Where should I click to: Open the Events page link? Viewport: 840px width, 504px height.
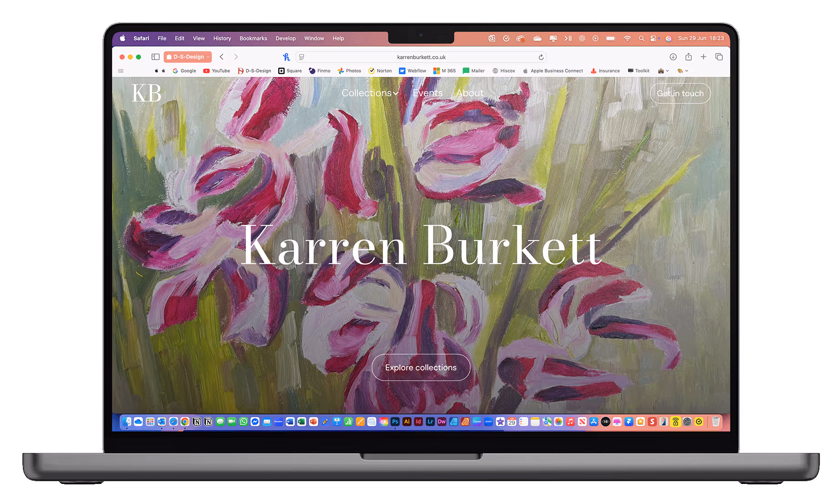428,93
